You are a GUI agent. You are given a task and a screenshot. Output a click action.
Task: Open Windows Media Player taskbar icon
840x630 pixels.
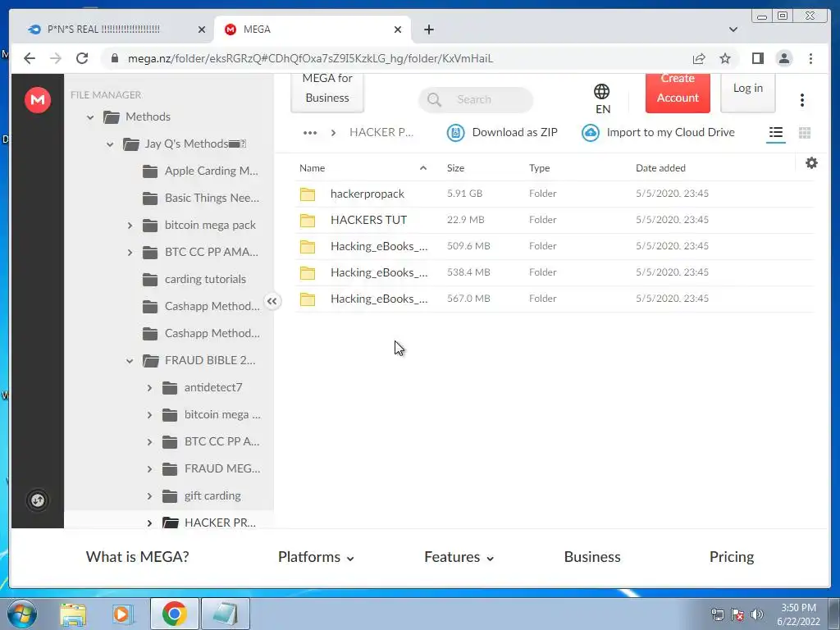tap(122, 614)
